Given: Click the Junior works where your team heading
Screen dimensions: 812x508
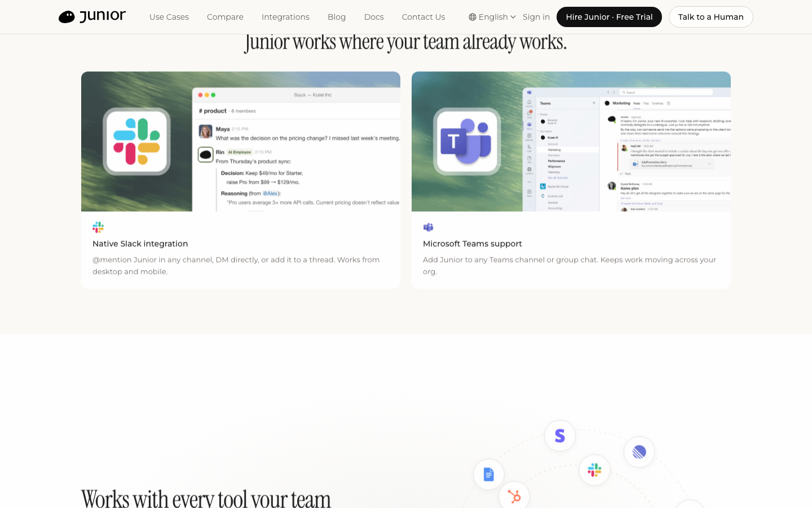Looking at the screenshot, I should pyautogui.click(x=405, y=42).
